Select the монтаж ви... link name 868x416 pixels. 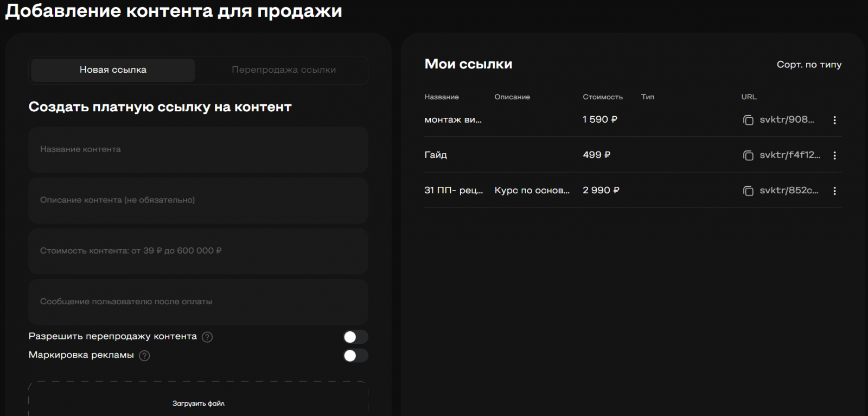453,119
